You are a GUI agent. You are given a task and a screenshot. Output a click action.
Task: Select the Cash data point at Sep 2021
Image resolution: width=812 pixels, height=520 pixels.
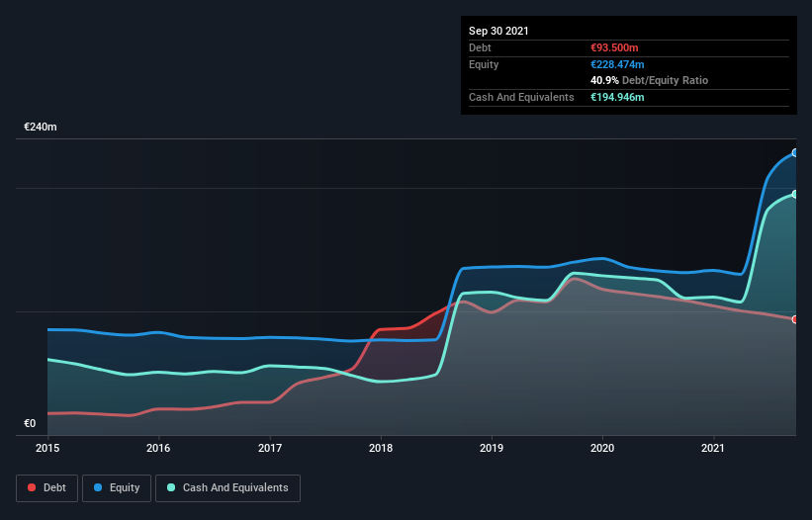pos(795,195)
